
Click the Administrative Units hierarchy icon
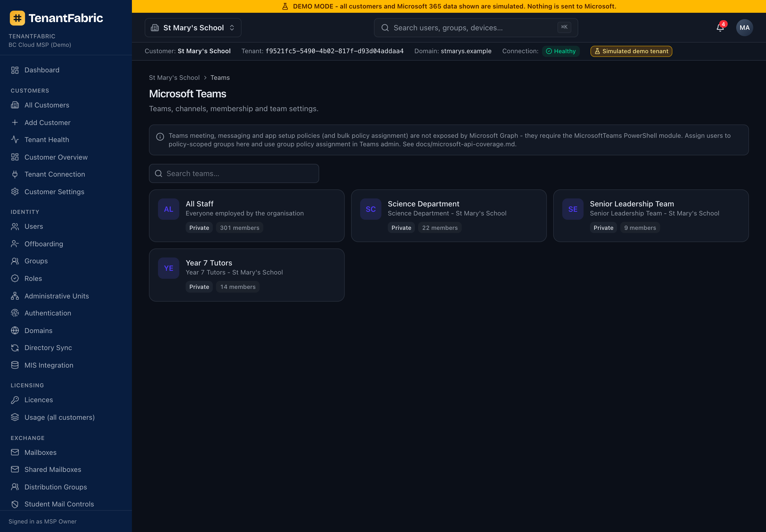coord(15,296)
